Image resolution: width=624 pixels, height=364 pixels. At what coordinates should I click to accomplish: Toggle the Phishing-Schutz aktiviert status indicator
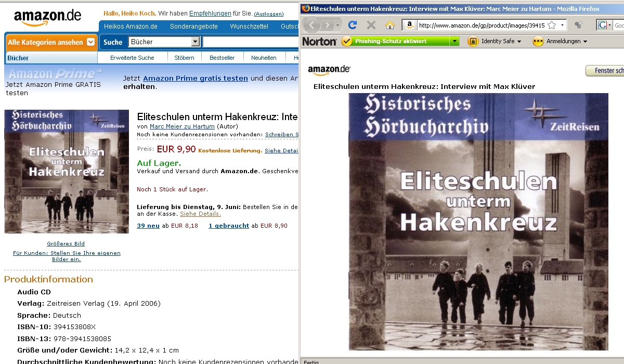pyautogui.click(x=396, y=41)
